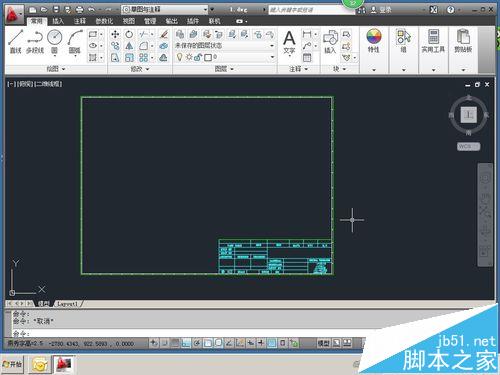Click the Mirror tool icon
500x375 pixels.
pyautogui.click(x=129, y=46)
